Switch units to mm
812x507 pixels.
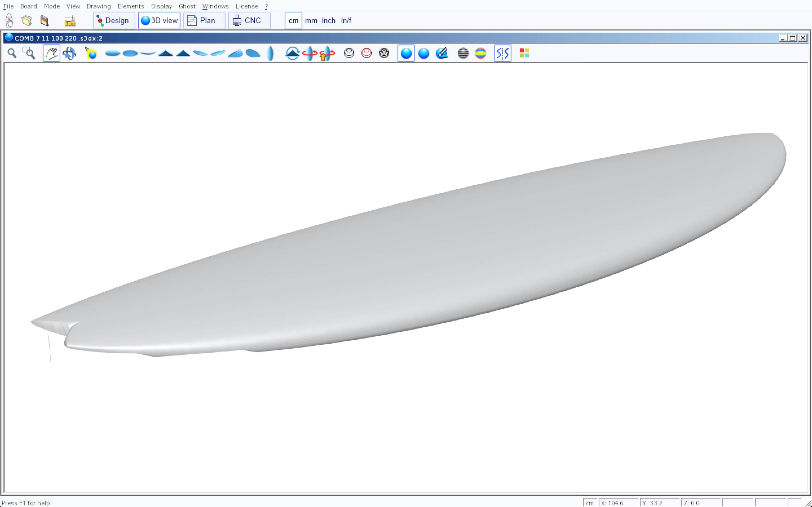point(311,21)
